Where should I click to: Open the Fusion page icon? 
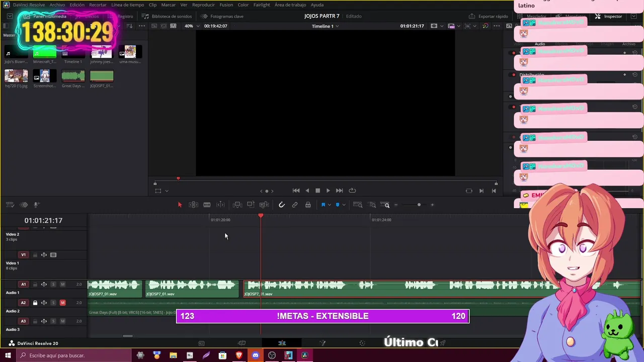tap(323, 343)
